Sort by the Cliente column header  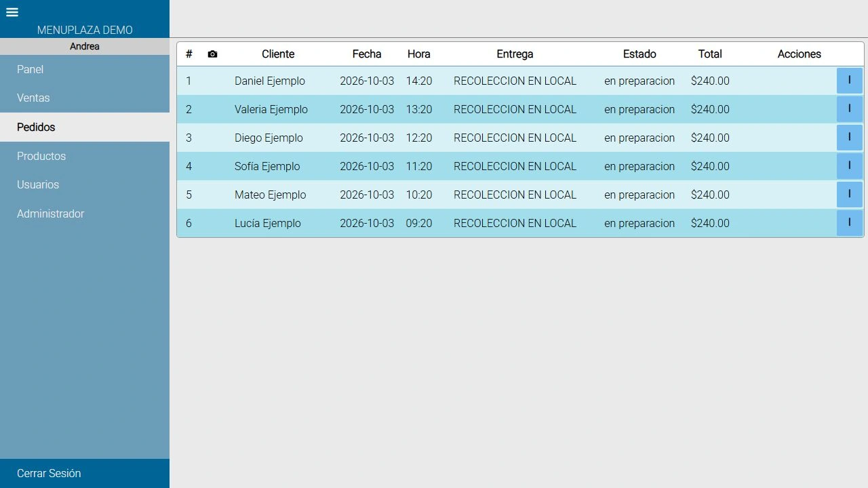(278, 54)
